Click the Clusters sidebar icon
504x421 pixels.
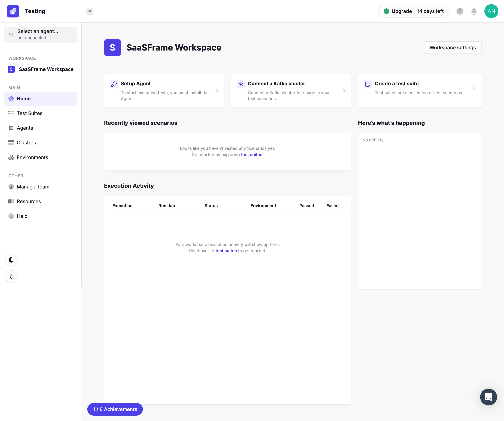[11, 143]
